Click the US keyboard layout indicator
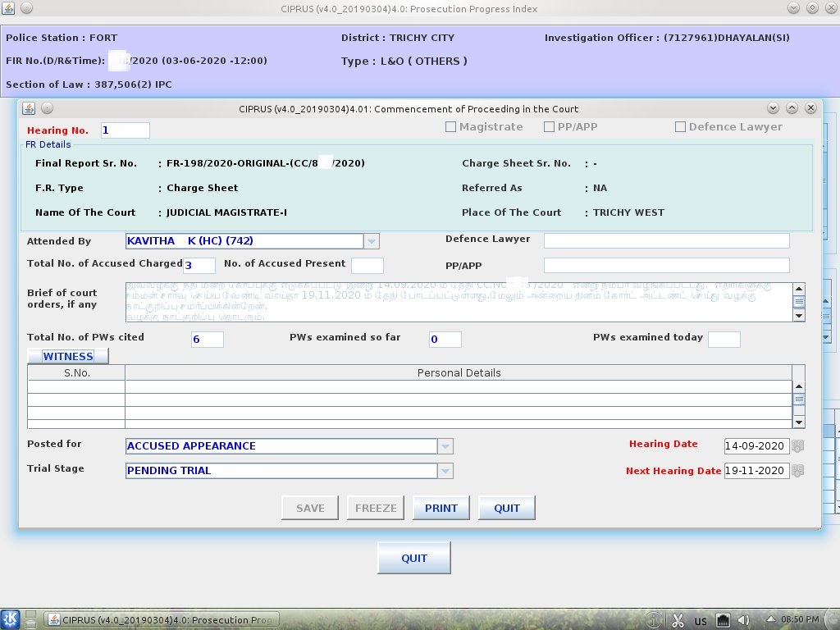This screenshot has width=840, height=630. click(x=701, y=620)
